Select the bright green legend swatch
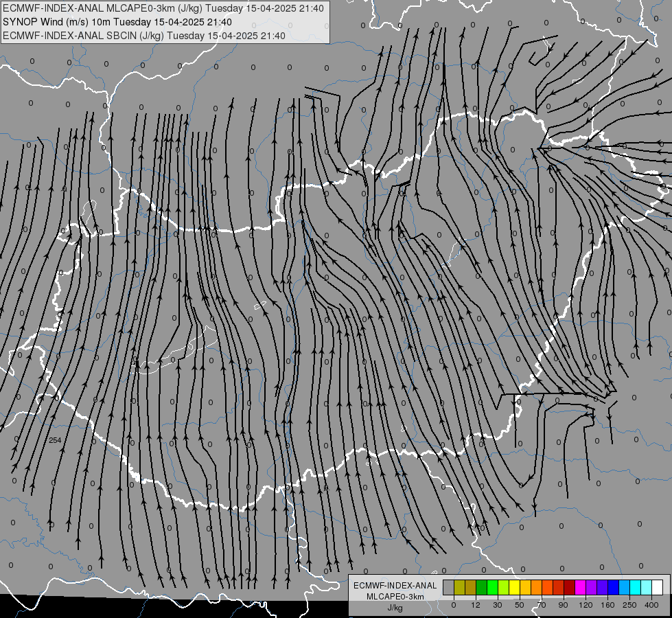Screen dimensions: 672x618 tap(493, 587)
